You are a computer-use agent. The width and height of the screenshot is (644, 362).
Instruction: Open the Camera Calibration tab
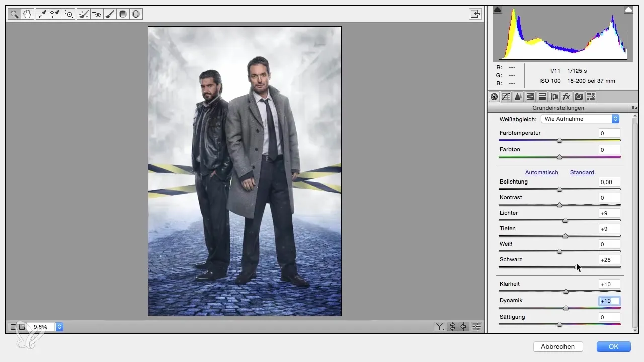click(x=579, y=97)
